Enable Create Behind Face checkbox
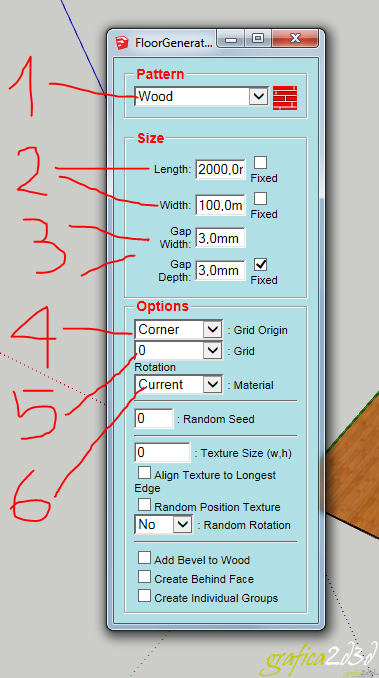 click(x=144, y=576)
